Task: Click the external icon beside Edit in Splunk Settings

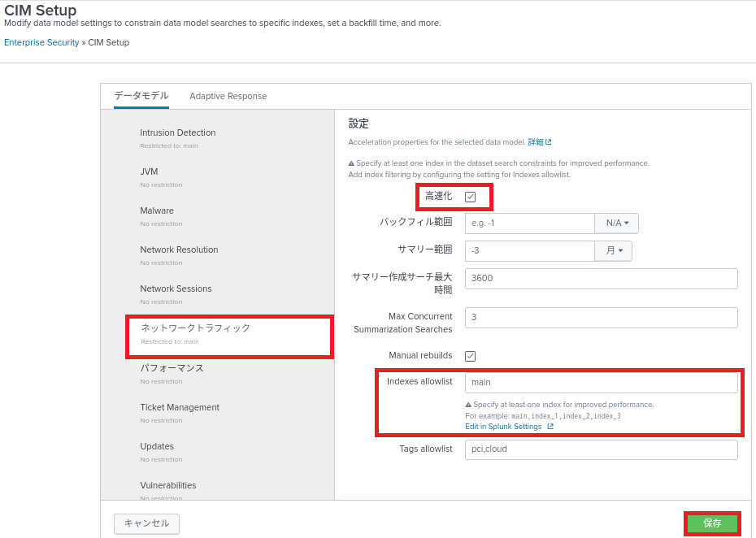Action: (x=550, y=427)
